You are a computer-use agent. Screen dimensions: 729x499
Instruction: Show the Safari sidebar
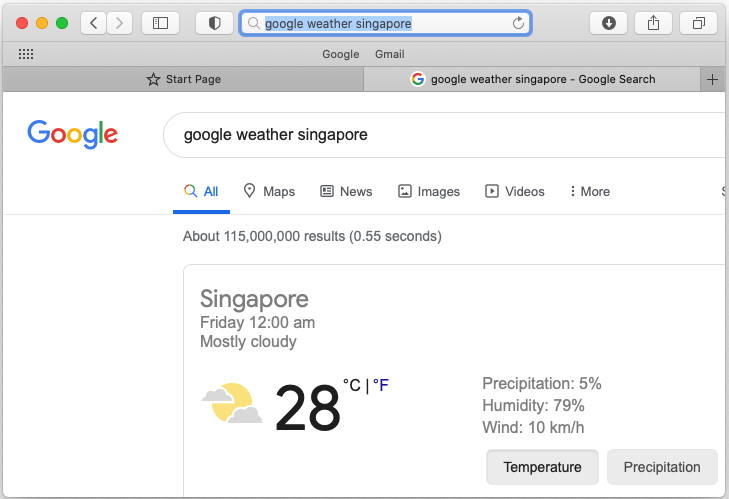coord(160,23)
